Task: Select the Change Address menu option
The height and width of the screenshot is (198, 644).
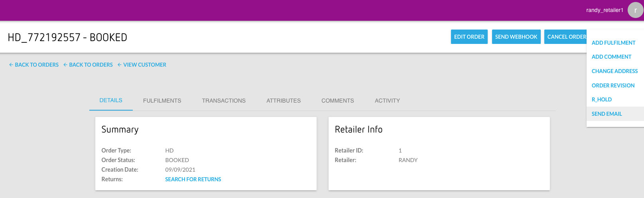Action: [614, 71]
